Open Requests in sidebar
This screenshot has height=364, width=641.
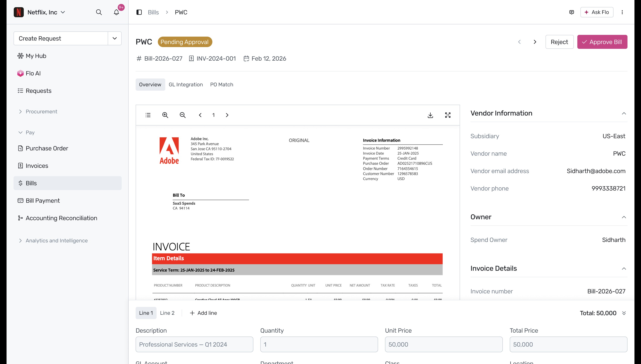pos(68,91)
